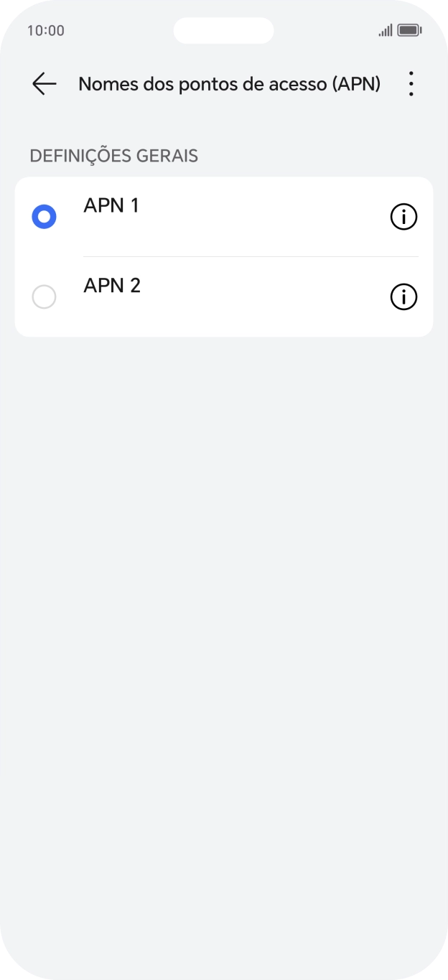448x980 pixels.
Task: Open APN 2 info icon
Action: (403, 297)
